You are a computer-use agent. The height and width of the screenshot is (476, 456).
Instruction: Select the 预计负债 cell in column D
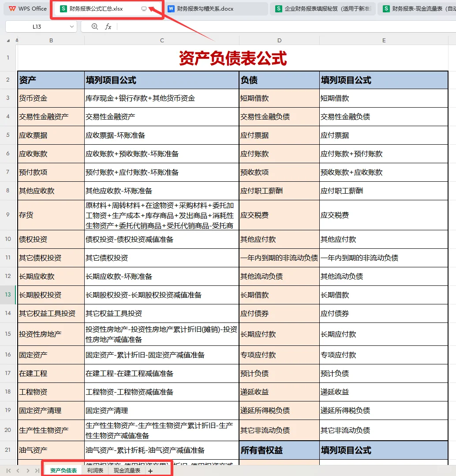pyautogui.click(x=279, y=373)
